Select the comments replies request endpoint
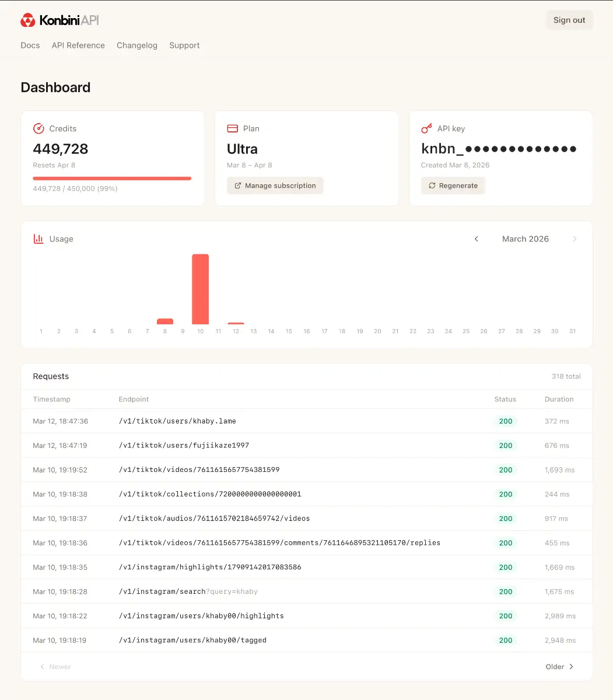 tap(279, 543)
